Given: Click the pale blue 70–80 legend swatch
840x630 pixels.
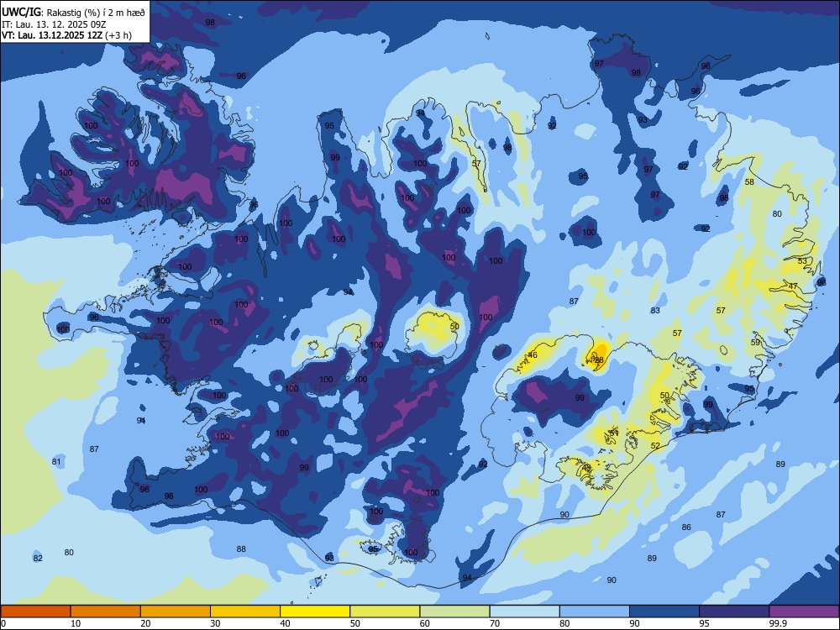Looking at the screenshot, I should tap(524, 612).
